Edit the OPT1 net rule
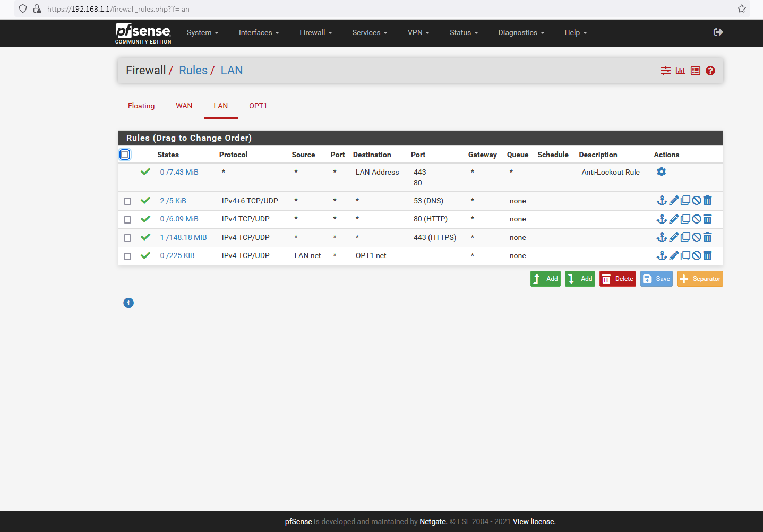Screen dimensions: 763x532 click(x=674, y=255)
